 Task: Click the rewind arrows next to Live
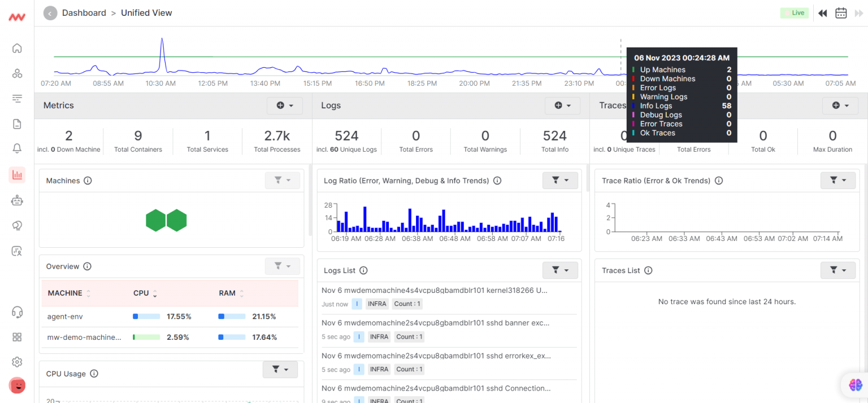(x=822, y=12)
